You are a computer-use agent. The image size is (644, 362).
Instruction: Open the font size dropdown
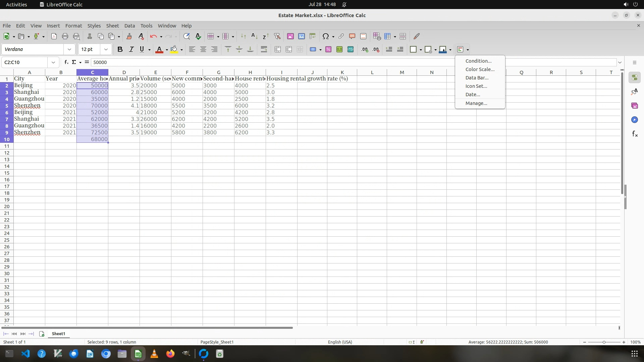[x=106, y=50]
